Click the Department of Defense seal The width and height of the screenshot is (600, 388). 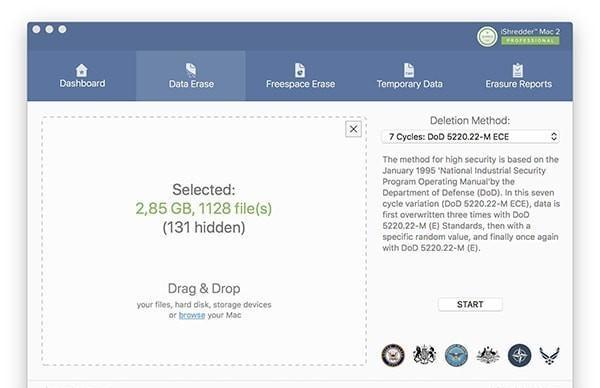[x=456, y=355]
